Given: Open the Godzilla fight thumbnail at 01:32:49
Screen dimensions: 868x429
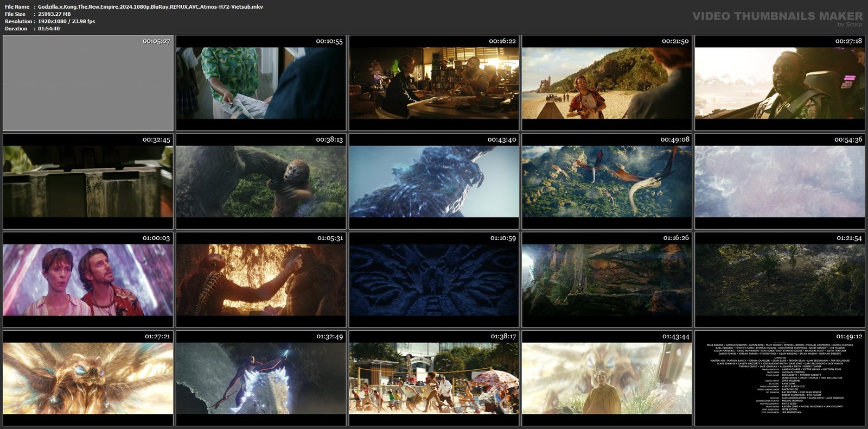Looking at the screenshot, I should click(261, 378).
